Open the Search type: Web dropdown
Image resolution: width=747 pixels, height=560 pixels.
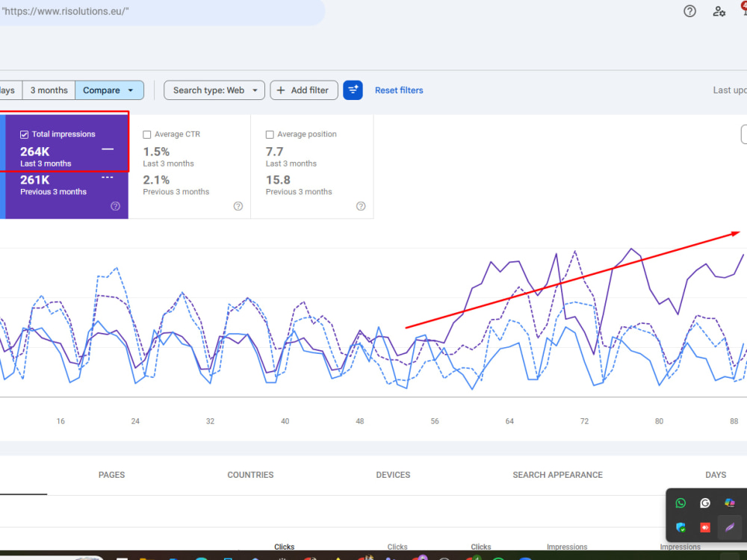click(x=214, y=90)
